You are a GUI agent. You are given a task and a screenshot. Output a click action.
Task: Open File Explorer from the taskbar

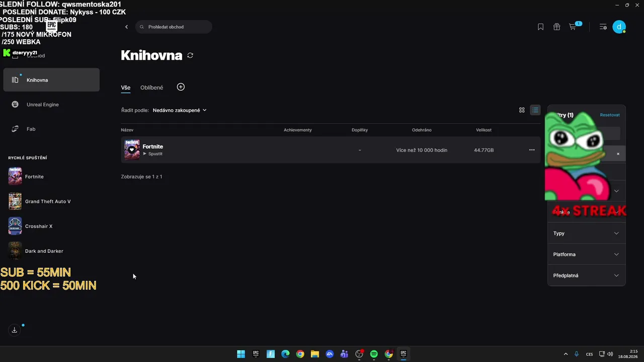(x=315, y=354)
